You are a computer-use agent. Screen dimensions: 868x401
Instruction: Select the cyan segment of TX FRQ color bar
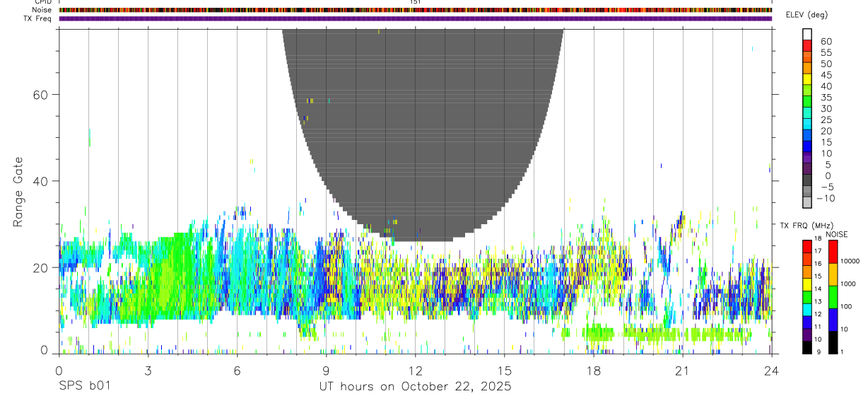(x=807, y=310)
